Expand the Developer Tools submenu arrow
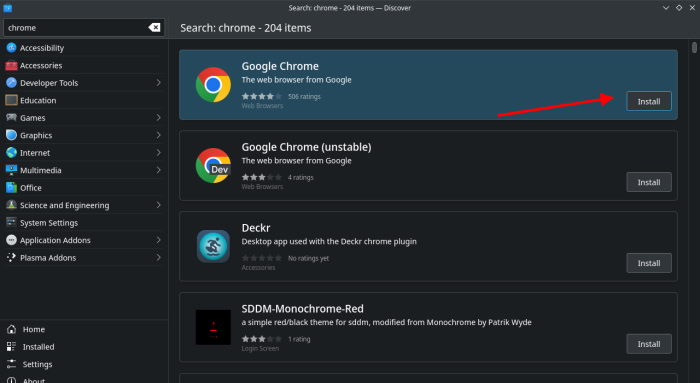Viewport: 700px width, 383px height. [158, 83]
